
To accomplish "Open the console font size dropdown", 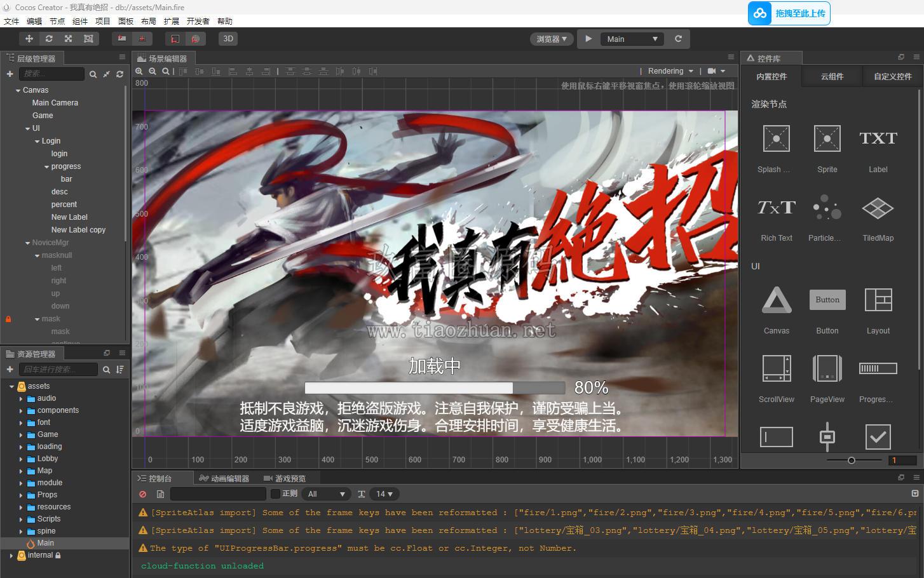I will click(x=384, y=494).
